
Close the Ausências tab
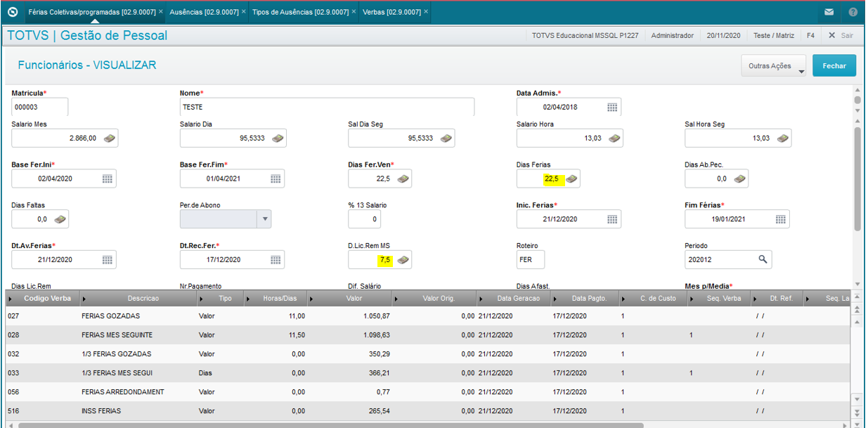244,12
